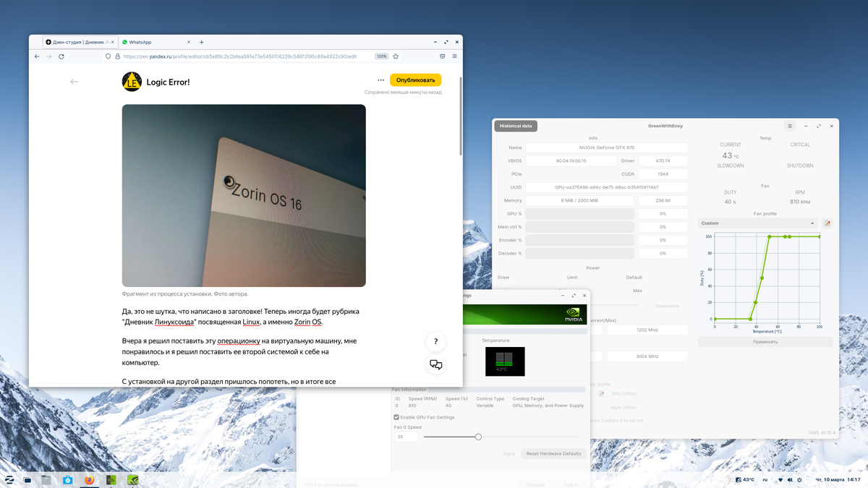868x488 pixels.
Task: Click the 43°C temperature gauge in NVIDIA settings
Action: [x=505, y=361]
